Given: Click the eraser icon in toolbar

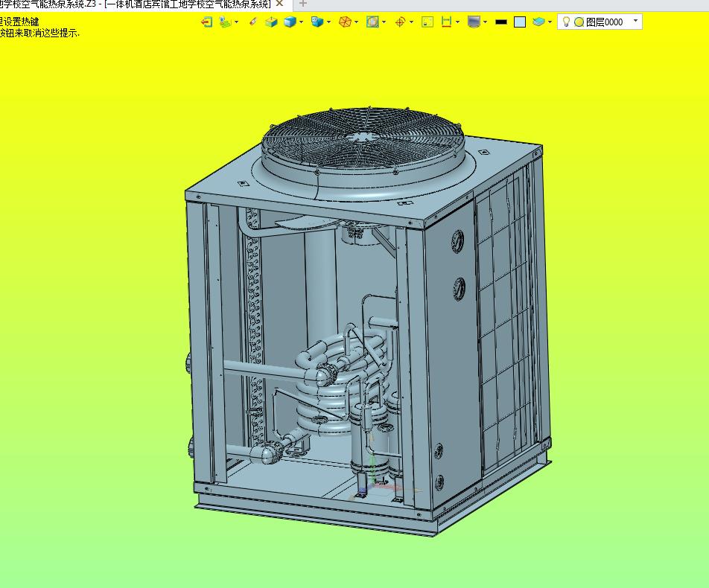Looking at the screenshot, I should click(253, 22).
